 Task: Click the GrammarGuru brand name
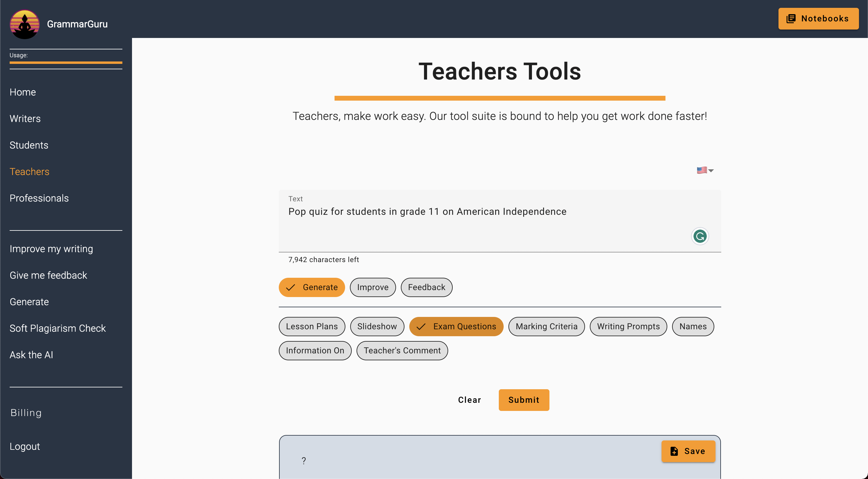[77, 24]
